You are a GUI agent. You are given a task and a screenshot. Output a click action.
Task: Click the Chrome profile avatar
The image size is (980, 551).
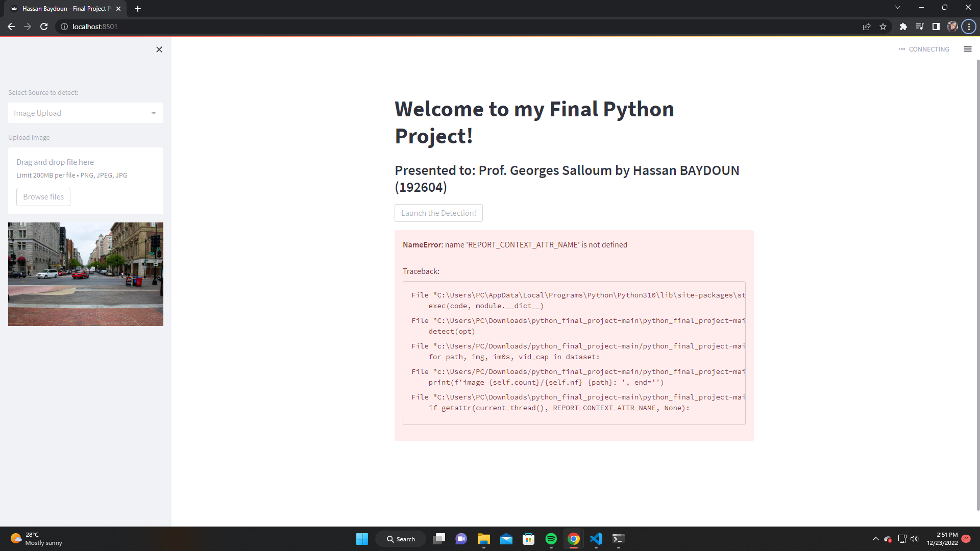click(952, 27)
